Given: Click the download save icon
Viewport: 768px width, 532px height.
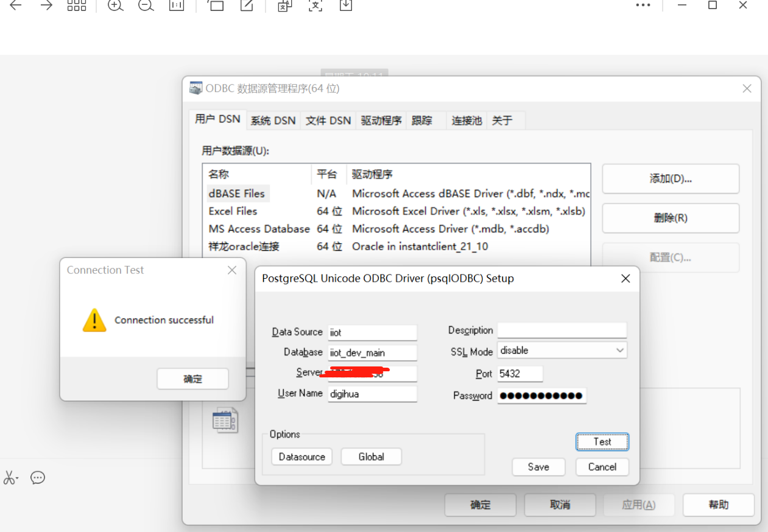Looking at the screenshot, I should tap(345, 5).
